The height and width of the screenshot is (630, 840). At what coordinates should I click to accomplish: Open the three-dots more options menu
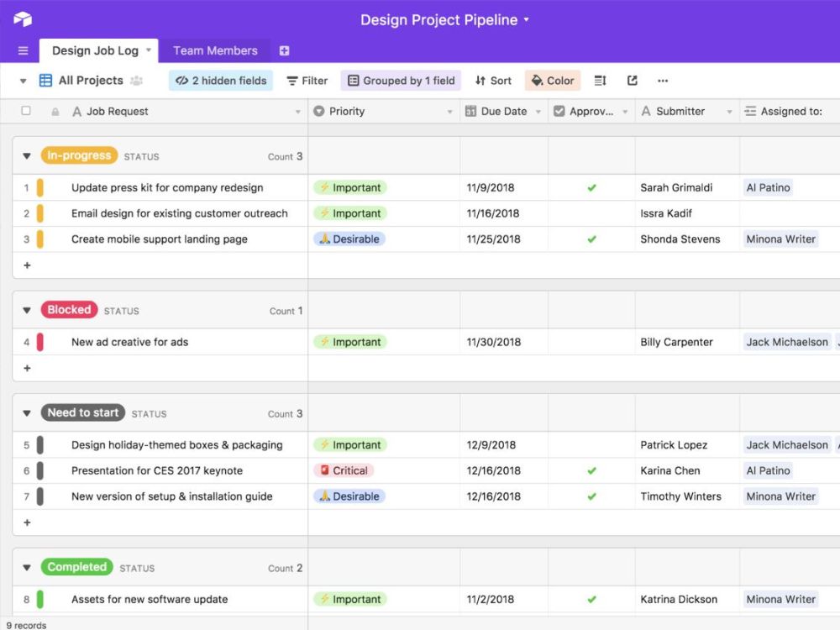point(663,81)
